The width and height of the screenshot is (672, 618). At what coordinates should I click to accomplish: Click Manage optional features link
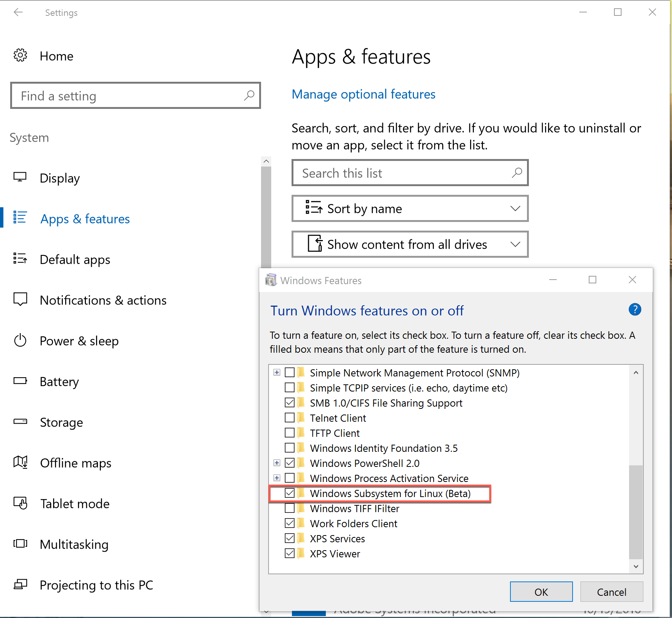pos(363,94)
